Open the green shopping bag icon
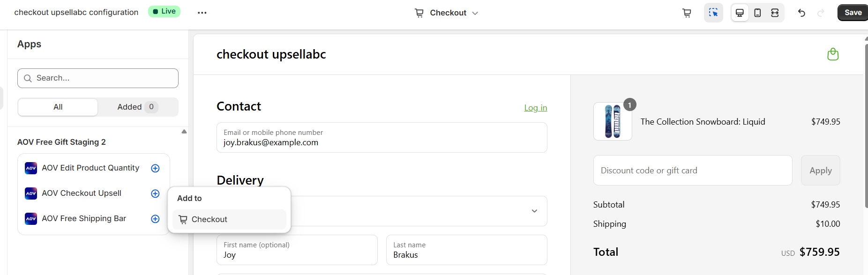Image resolution: width=868 pixels, height=275 pixels. click(833, 54)
